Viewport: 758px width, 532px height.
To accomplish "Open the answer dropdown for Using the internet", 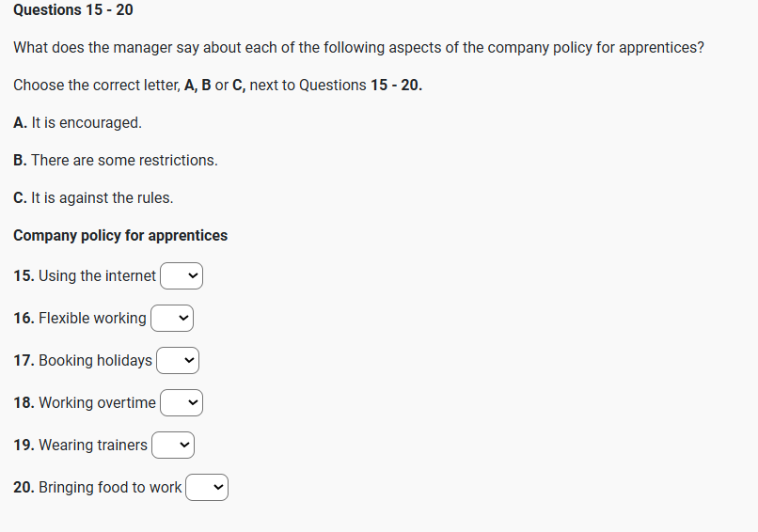I will tap(182, 276).
